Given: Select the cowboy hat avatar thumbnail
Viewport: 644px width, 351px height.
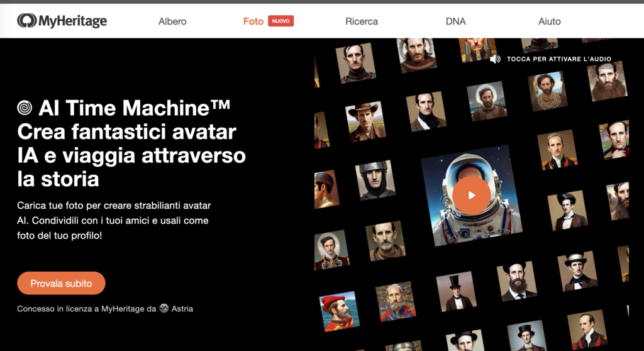Looking at the screenshot, I should [364, 121].
